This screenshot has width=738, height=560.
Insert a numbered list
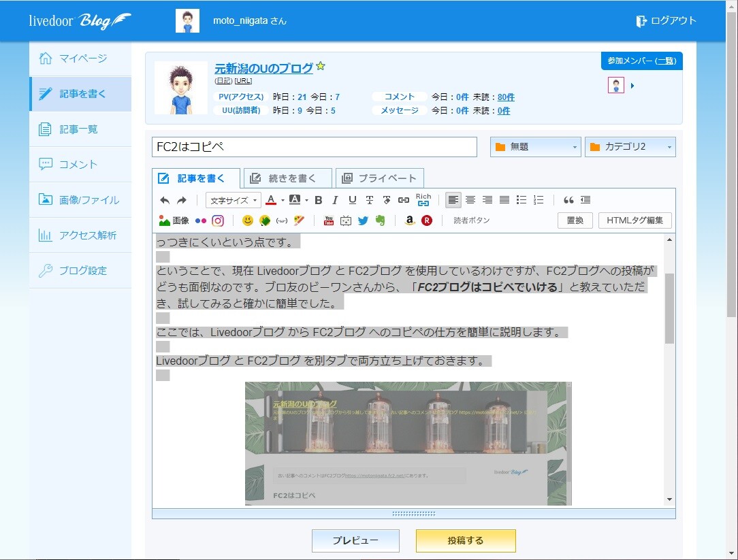(539, 200)
